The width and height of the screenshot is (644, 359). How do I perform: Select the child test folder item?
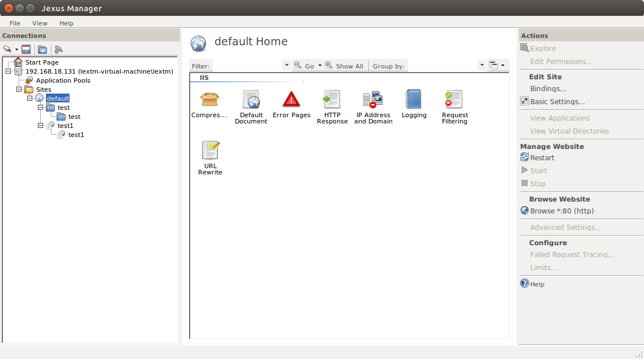coord(74,117)
